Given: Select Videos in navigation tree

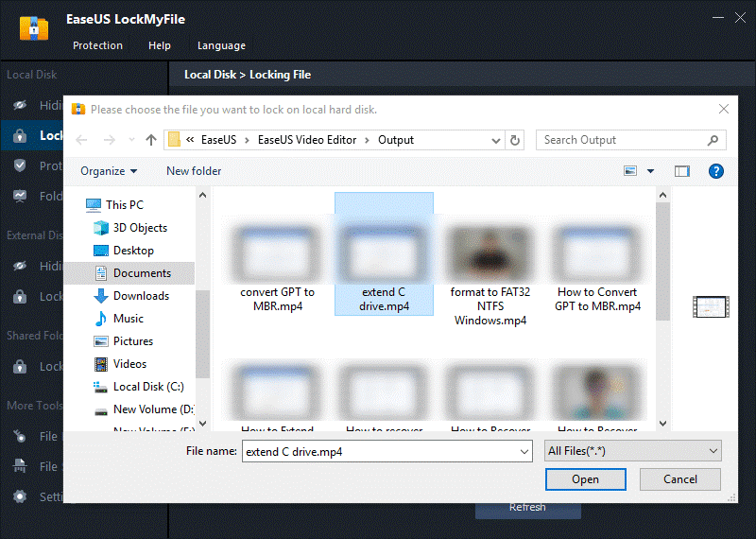Looking at the screenshot, I should [121, 364].
